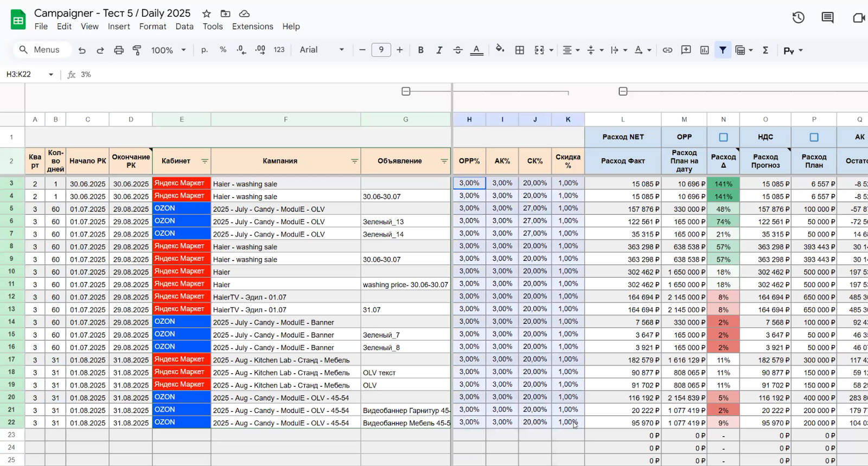This screenshot has height=466, width=868.
Task: Click the borders icon
Action: [519, 50]
